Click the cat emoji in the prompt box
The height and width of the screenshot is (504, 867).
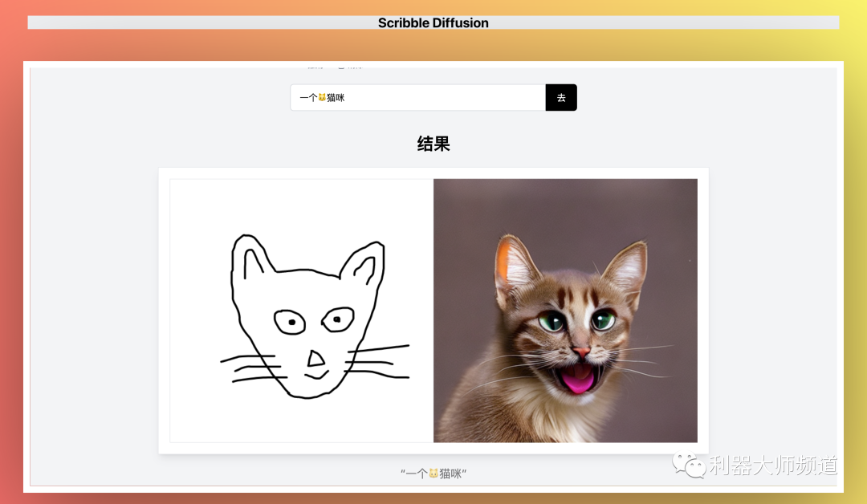point(322,98)
